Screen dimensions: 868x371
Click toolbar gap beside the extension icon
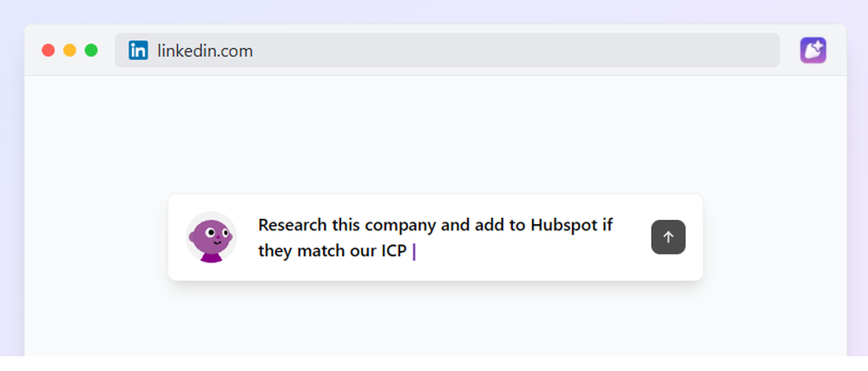tap(790, 50)
